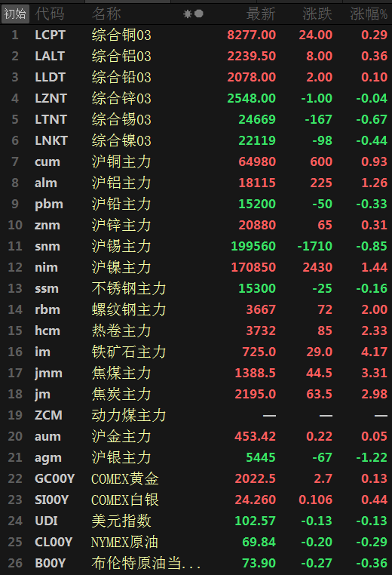Viewport: 392px width, 575px height.
Task: Click 热卷 change percent 2.33
Action: [374, 331]
